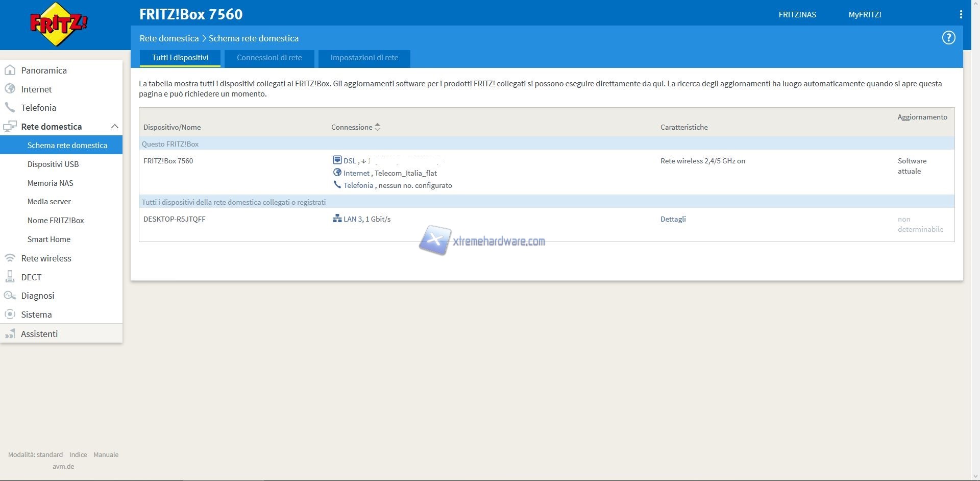980x481 pixels.
Task: Sort table by Connessione column arrows
Action: tap(377, 127)
